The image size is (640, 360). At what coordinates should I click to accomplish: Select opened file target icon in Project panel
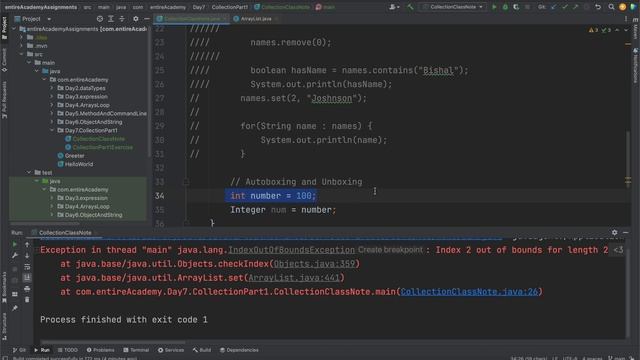coord(100,19)
